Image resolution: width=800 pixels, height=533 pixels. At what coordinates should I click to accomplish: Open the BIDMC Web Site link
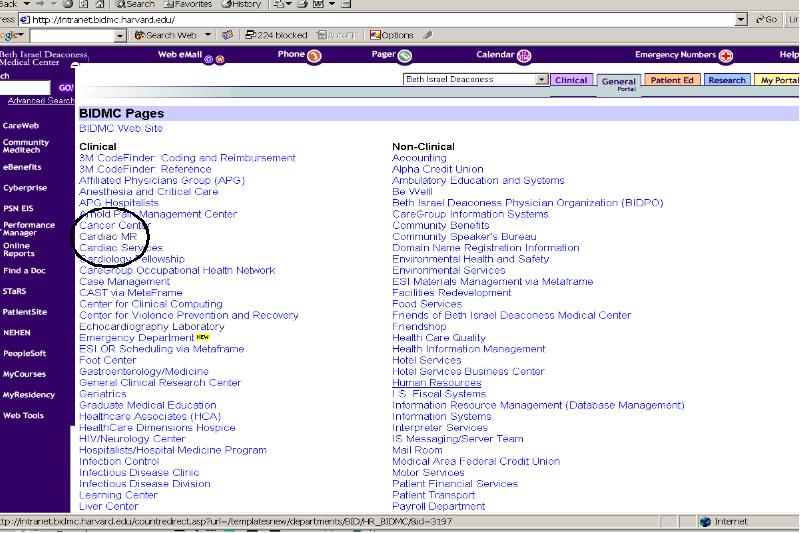tap(120, 129)
